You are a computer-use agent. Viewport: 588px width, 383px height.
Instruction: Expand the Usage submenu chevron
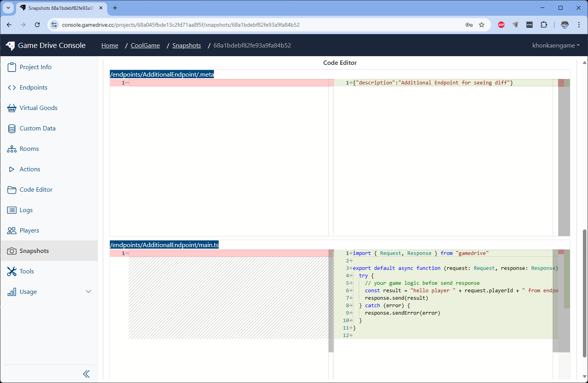tap(88, 292)
